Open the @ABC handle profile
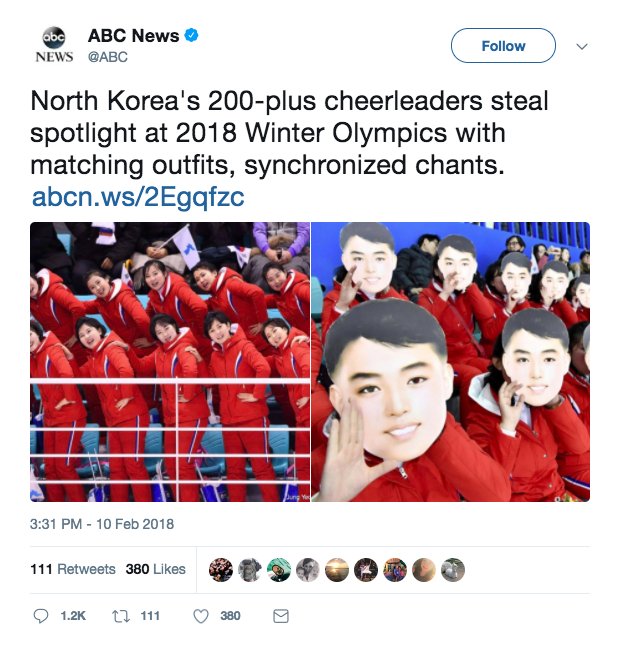The width and height of the screenshot is (625, 645). [x=108, y=57]
